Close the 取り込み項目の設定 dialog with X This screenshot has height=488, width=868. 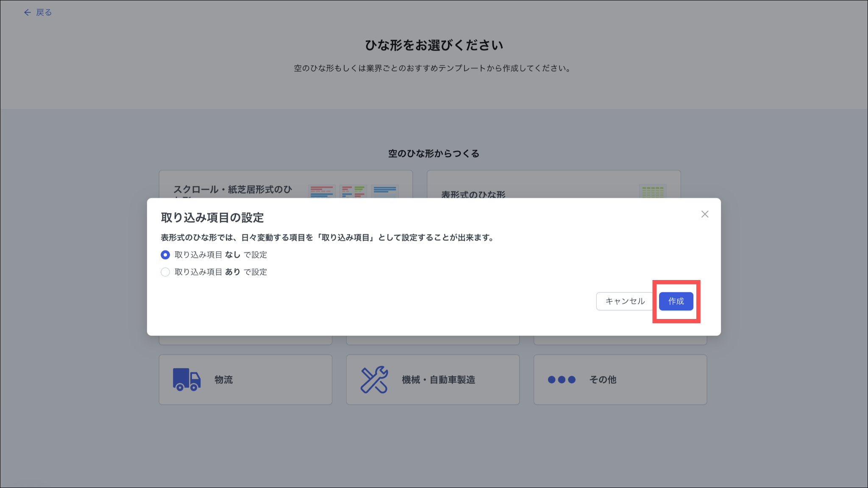tap(704, 214)
